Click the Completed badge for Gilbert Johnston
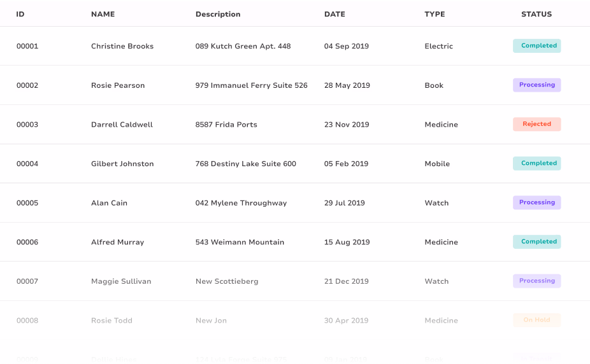This screenshot has height=364, width=590. coord(536,164)
